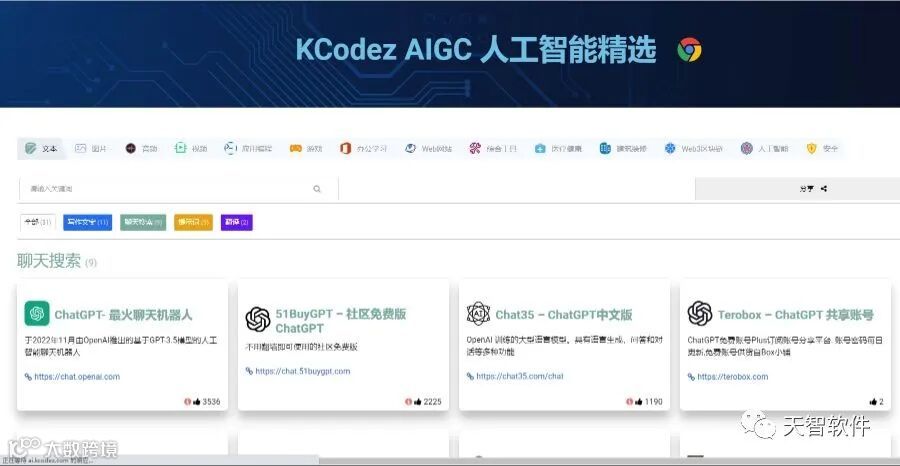Like the Chat35 card with thumbs-up (1190)

[x=638, y=402]
